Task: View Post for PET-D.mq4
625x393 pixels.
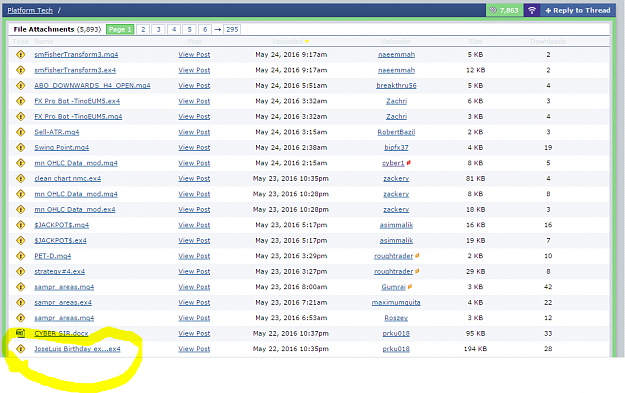Action: (x=194, y=256)
